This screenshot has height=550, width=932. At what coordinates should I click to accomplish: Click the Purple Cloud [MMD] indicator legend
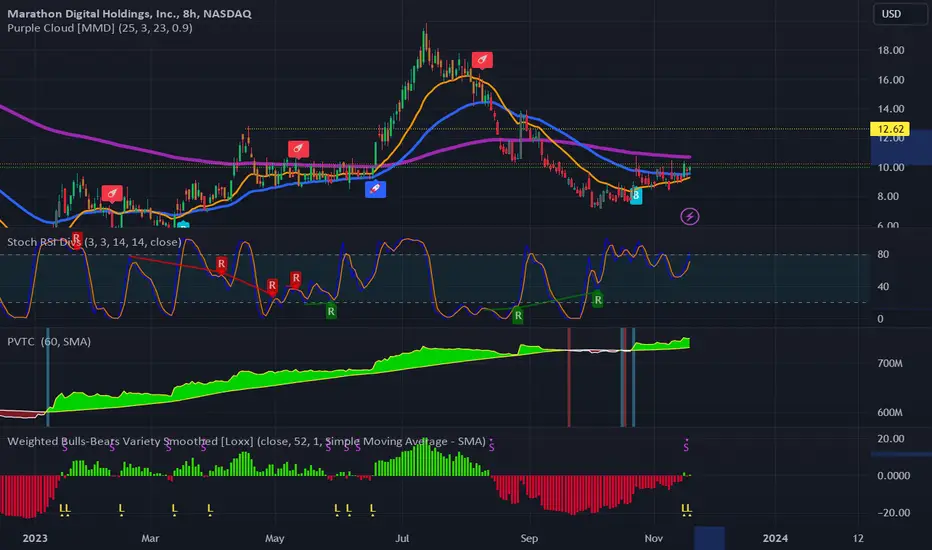click(99, 28)
